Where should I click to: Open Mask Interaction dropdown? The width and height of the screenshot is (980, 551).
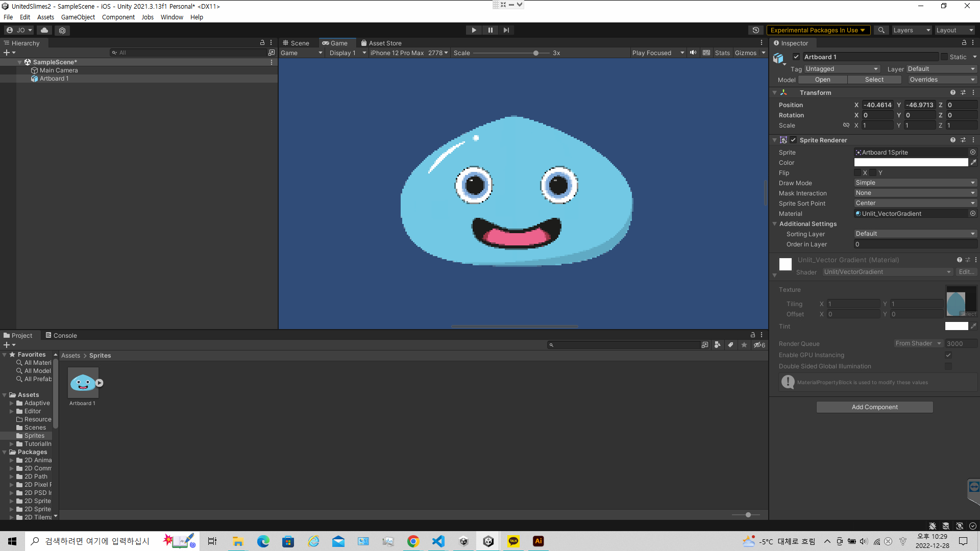click(916, 193)
